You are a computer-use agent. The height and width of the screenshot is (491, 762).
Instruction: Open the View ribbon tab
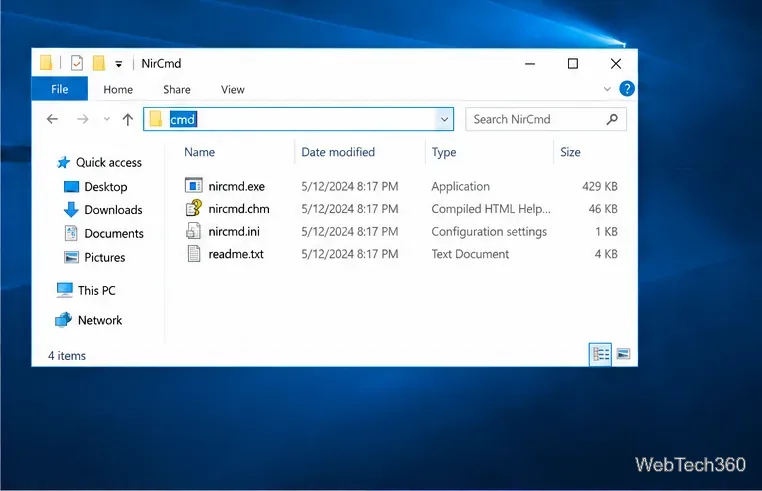tap(233, 89)
